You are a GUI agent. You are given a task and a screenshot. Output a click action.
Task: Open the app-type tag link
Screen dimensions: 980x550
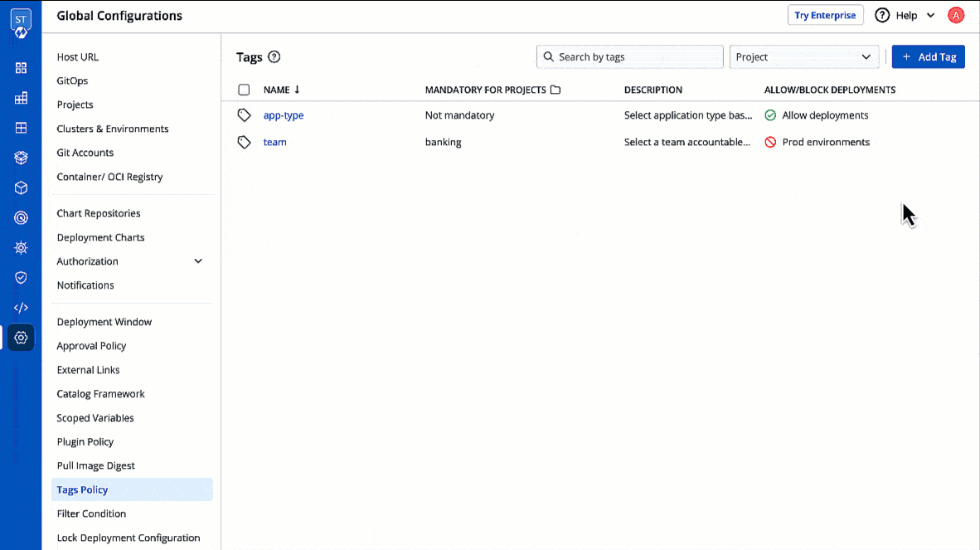[x=283, y=114]
